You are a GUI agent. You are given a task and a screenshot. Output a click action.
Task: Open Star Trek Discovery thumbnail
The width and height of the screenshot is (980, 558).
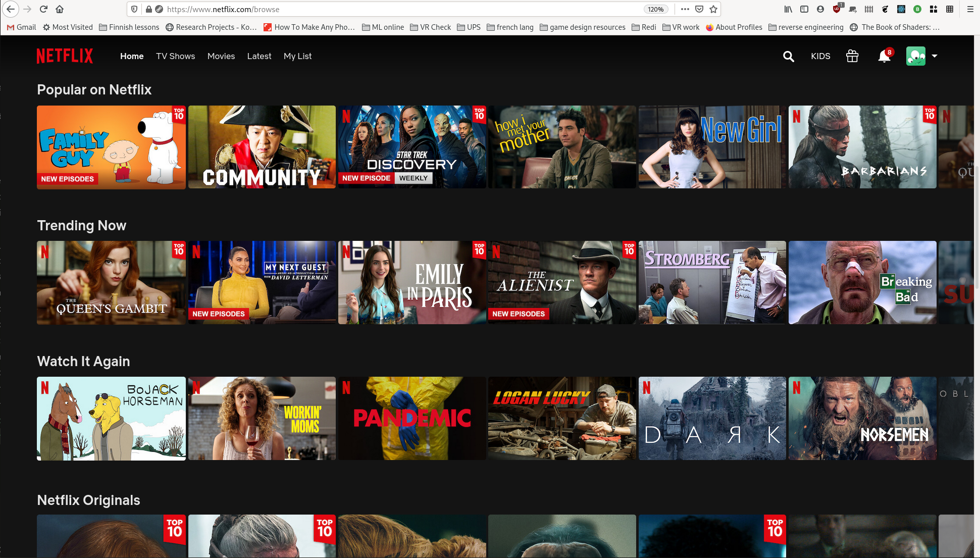(412, 147)
